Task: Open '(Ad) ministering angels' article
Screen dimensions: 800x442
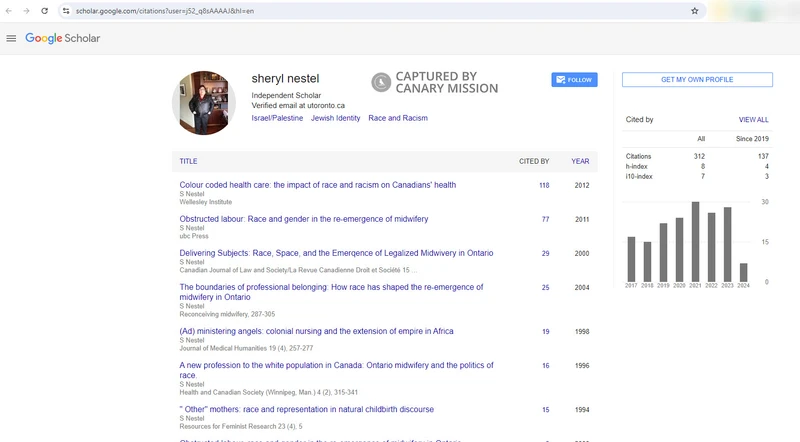Action: point(316,331)
